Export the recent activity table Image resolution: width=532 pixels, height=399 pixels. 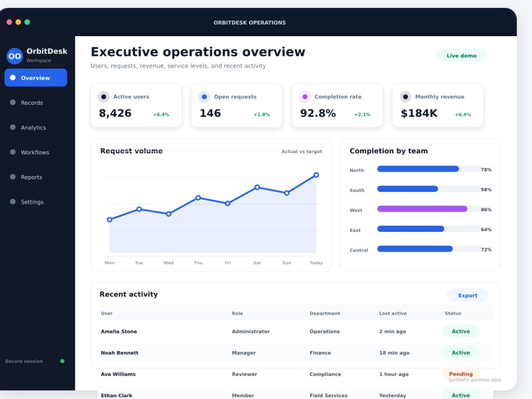(x=468, y=295)
